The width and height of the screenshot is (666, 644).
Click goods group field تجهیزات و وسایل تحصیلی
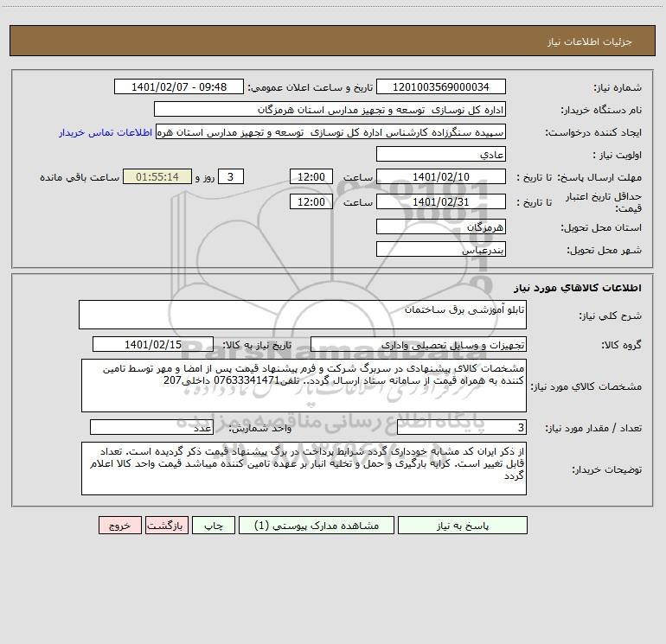(419, 344)
